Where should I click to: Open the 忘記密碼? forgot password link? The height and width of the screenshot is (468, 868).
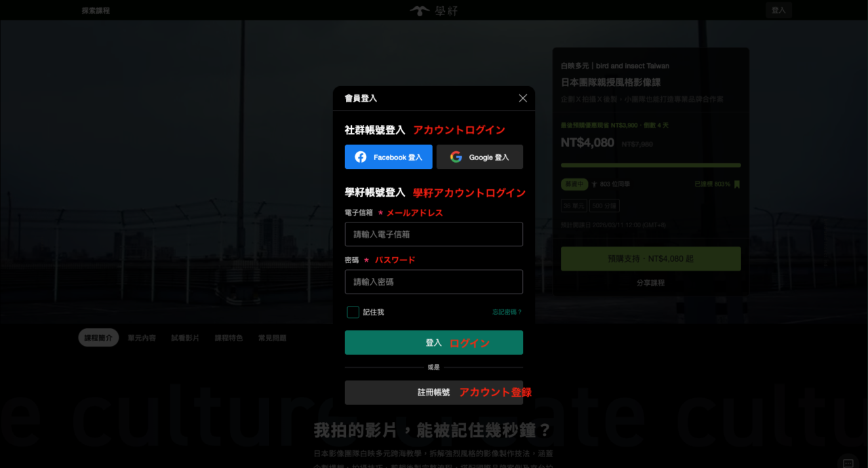tap(507, 312)
